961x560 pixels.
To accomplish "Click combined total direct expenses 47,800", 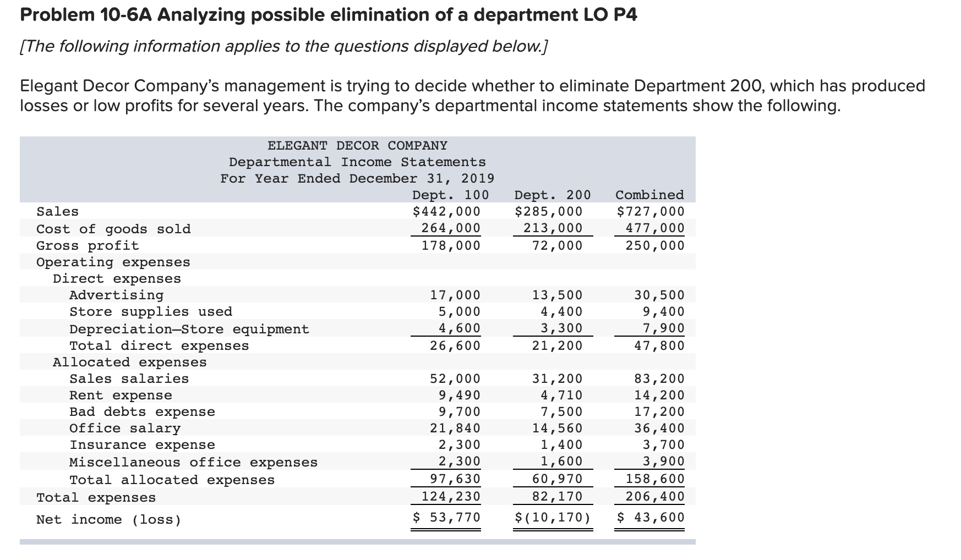I will 659,346.
